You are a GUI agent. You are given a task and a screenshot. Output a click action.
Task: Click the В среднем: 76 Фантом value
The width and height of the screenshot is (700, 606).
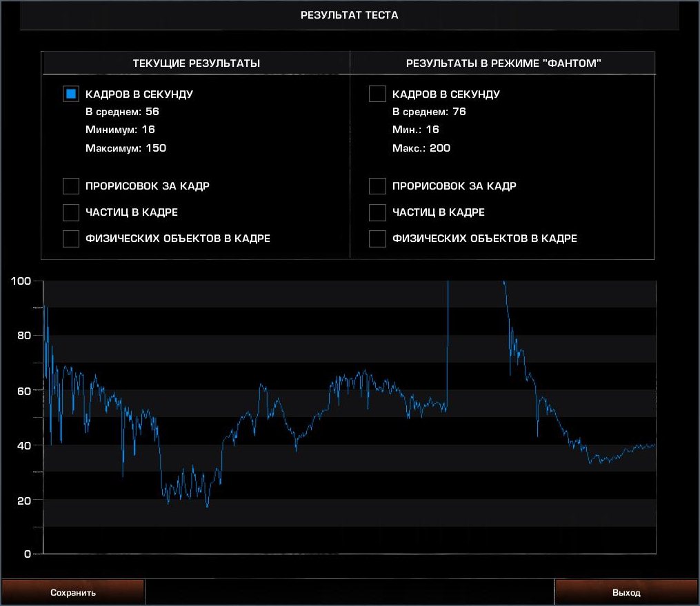coord(429,112)
